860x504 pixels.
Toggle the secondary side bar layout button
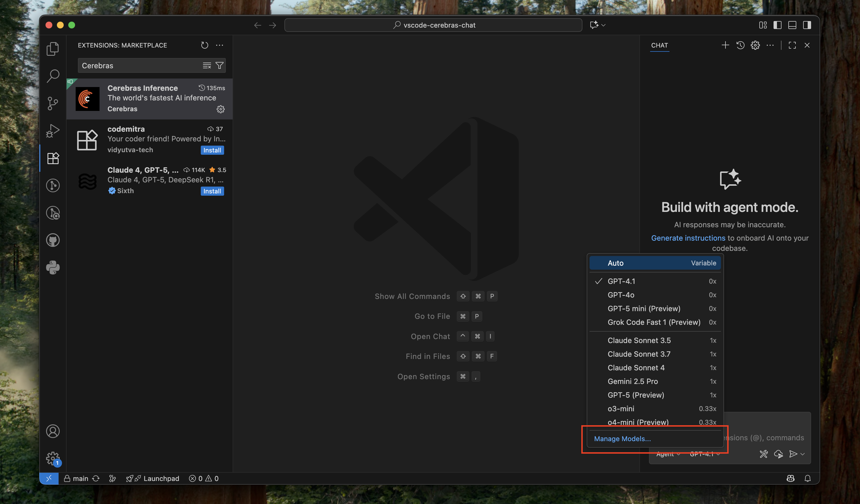coord(807,25)
